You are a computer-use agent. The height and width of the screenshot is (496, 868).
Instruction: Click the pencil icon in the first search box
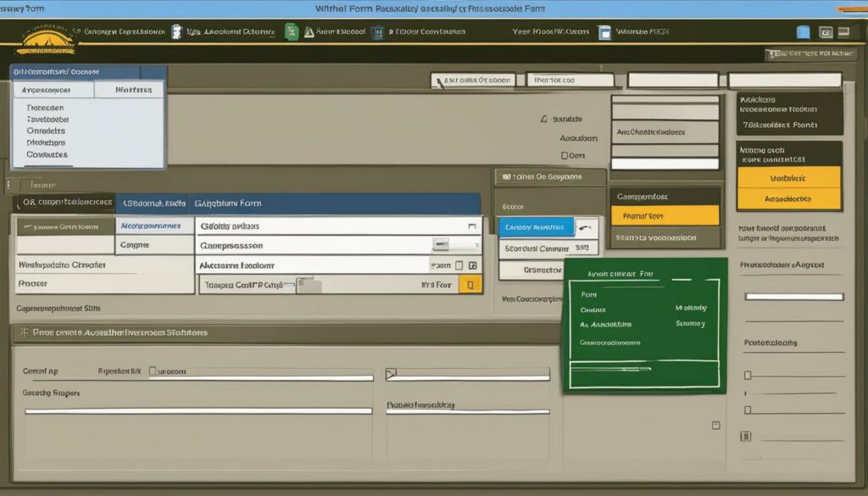[440, 82]
